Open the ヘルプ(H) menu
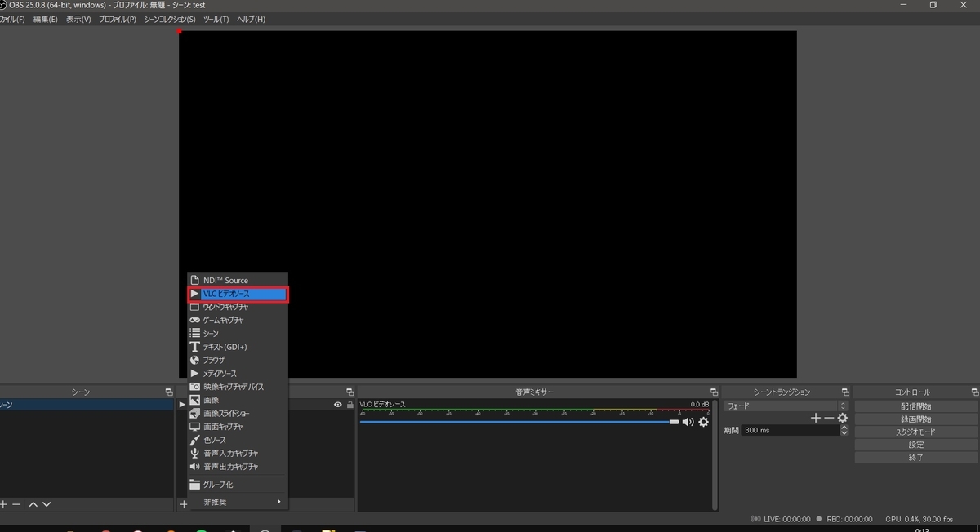Viewport: 980px width, 532px height. 251,19
